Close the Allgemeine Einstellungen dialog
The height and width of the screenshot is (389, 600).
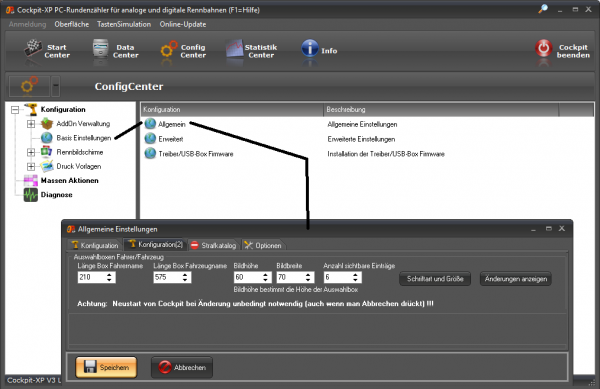(561, 228)
